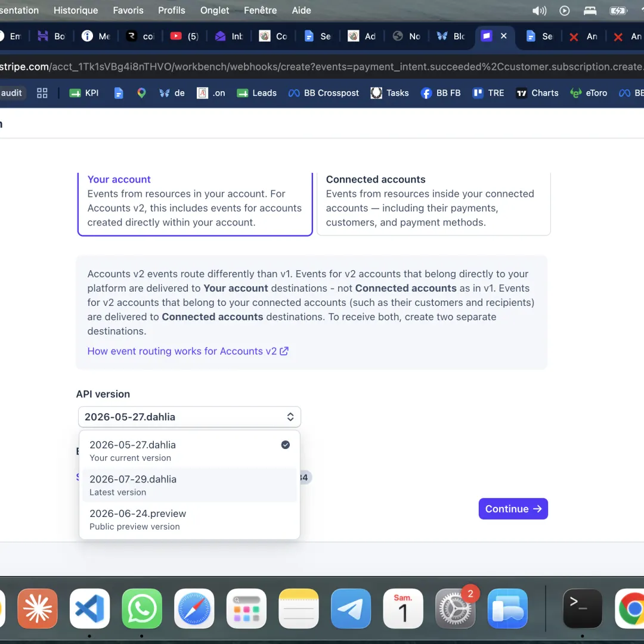Choose 2026-07-29.dahlia latest version

pos(190,485)
